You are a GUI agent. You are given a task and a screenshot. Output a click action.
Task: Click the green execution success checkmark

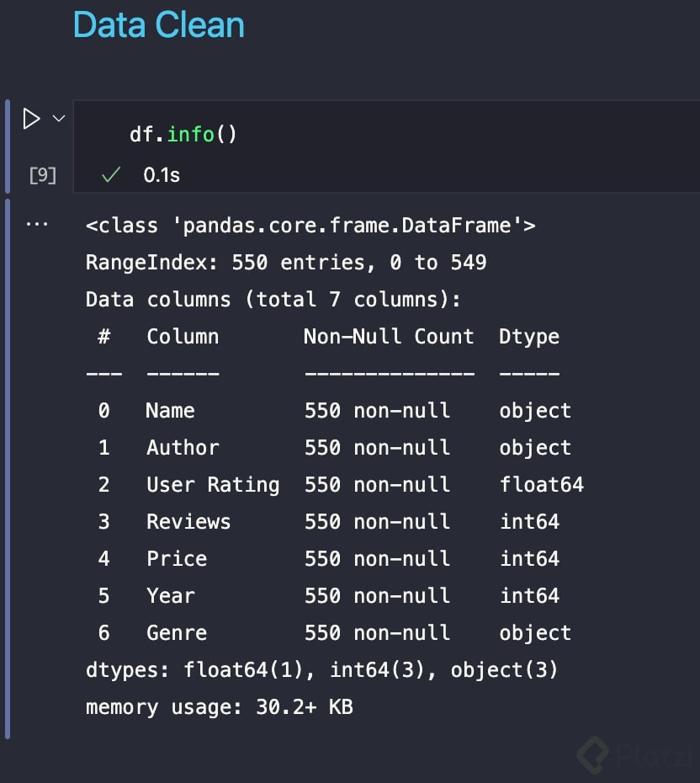(109, 175)
